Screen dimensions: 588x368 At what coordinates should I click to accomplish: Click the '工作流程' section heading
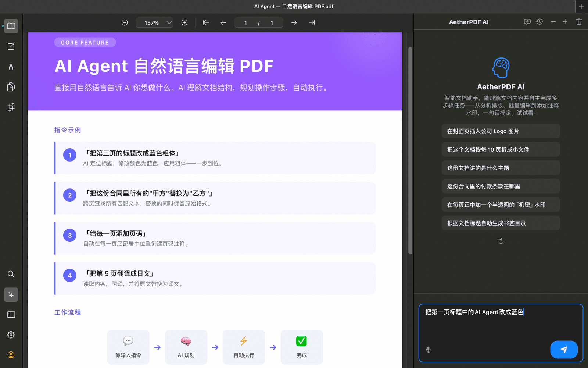tap(68, 312)
